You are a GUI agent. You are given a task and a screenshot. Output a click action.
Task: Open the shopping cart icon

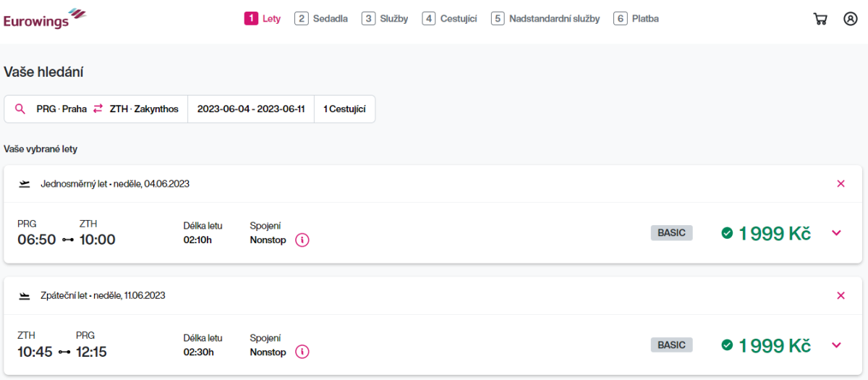820,19
